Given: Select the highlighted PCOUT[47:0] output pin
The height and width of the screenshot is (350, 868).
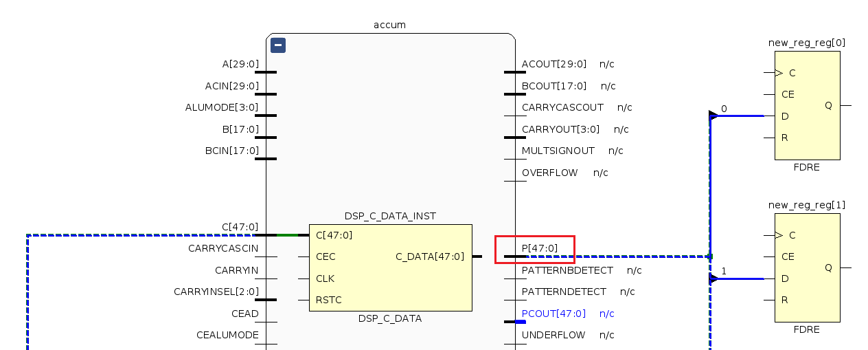Looking at the screenshot, I should [553, 314].
